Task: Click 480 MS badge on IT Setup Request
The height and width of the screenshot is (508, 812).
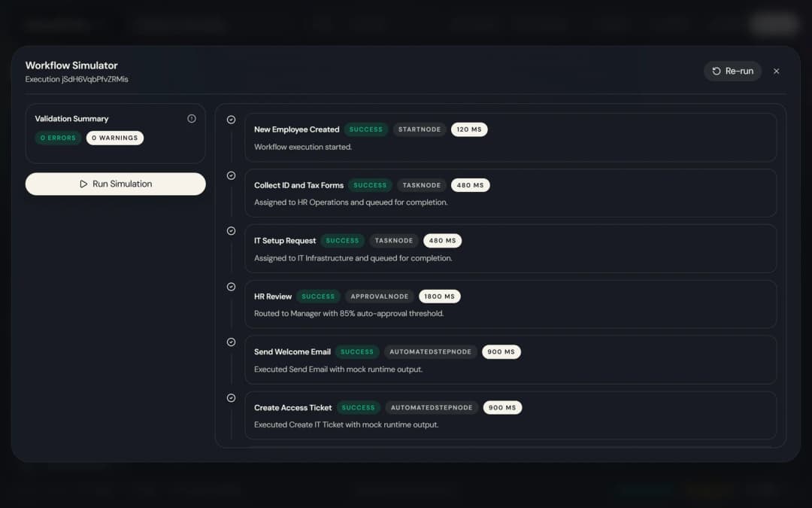Action: [442, 241]
